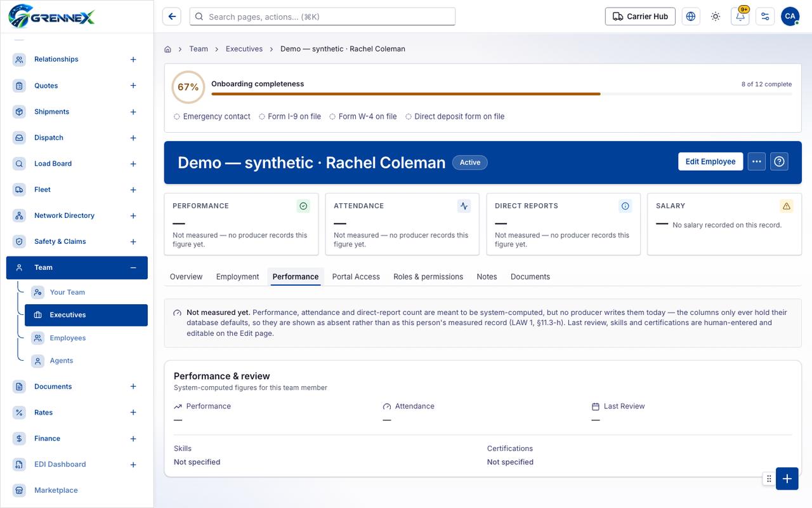Open the Roles & permissions tab
This screenshot has width=812, height=508.
428,277
